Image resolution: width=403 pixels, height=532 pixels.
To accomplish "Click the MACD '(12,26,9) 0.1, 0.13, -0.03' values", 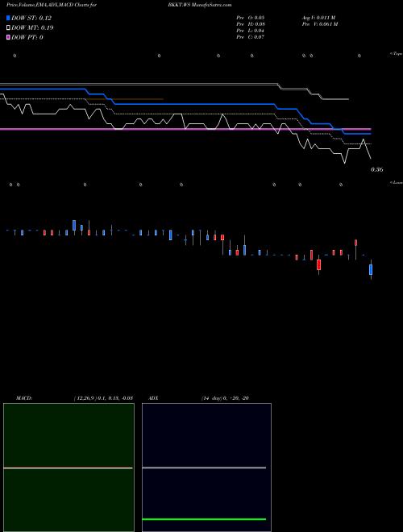I will (103, 398).
